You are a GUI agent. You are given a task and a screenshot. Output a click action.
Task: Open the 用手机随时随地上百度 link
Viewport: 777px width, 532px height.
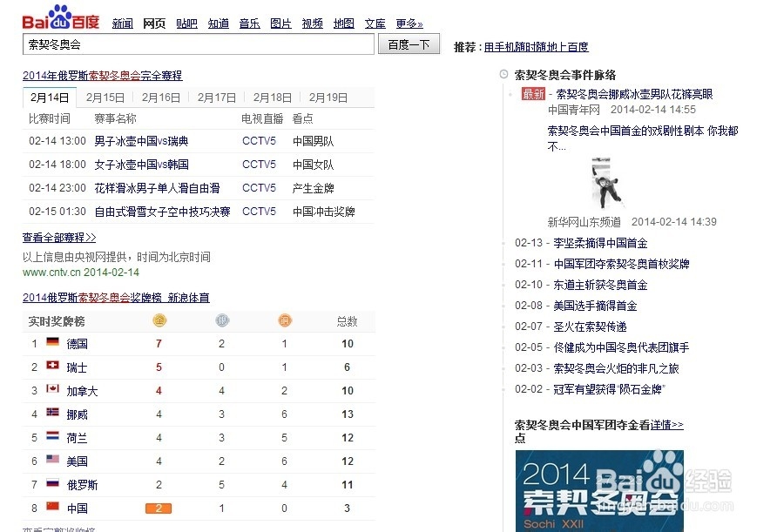click(x=537, y=47)
